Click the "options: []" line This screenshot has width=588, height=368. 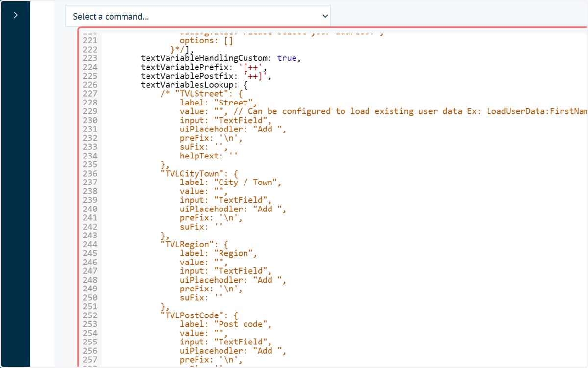click(206, 41)
